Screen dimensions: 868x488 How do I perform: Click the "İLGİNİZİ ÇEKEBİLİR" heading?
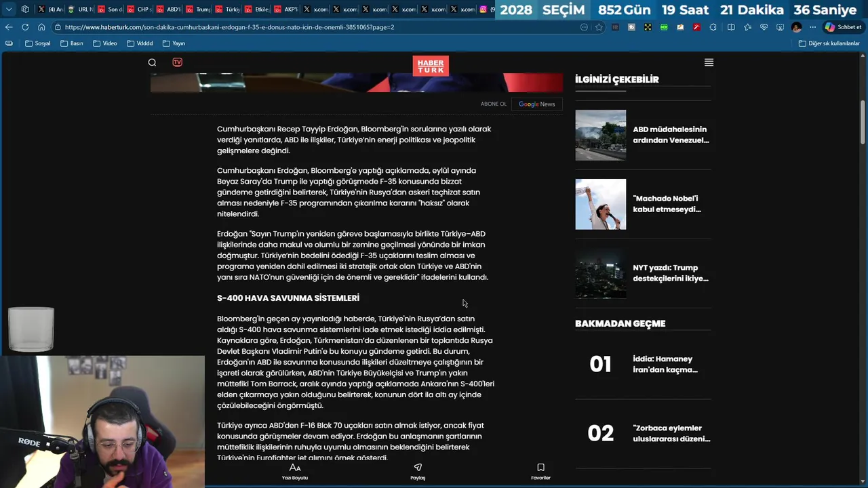tap(617, 79)
